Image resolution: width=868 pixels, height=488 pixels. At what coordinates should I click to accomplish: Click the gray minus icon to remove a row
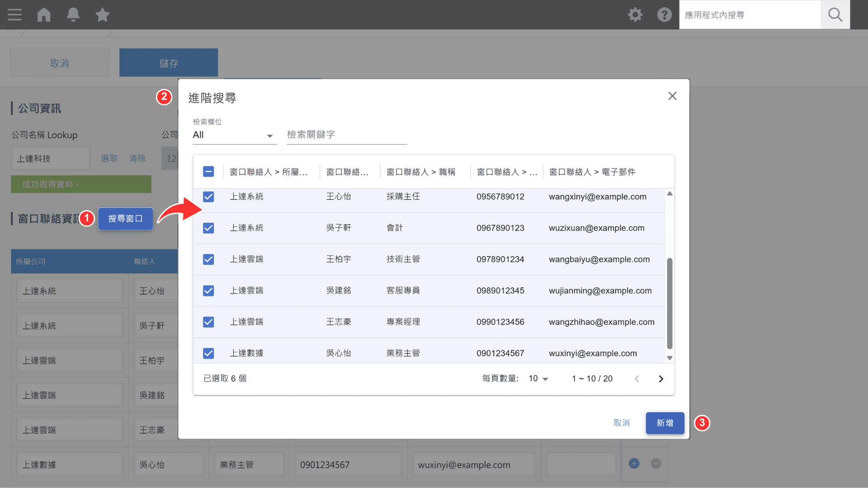coord(656,463)
